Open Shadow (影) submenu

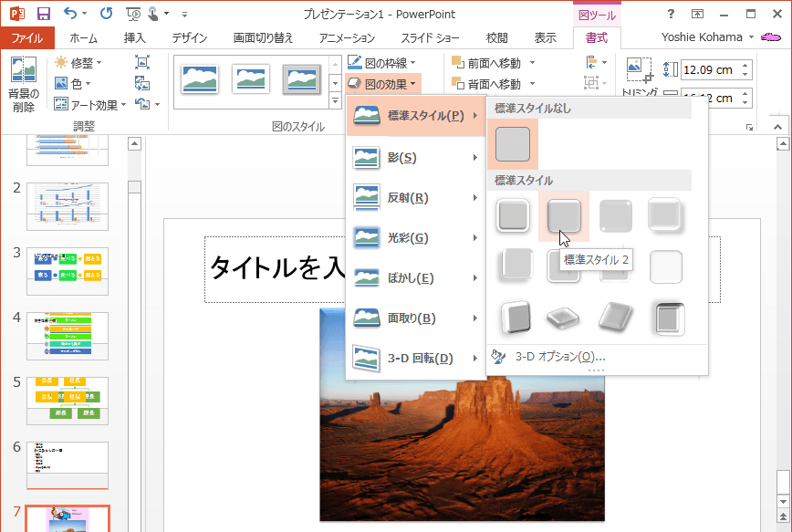click(416, 158)
